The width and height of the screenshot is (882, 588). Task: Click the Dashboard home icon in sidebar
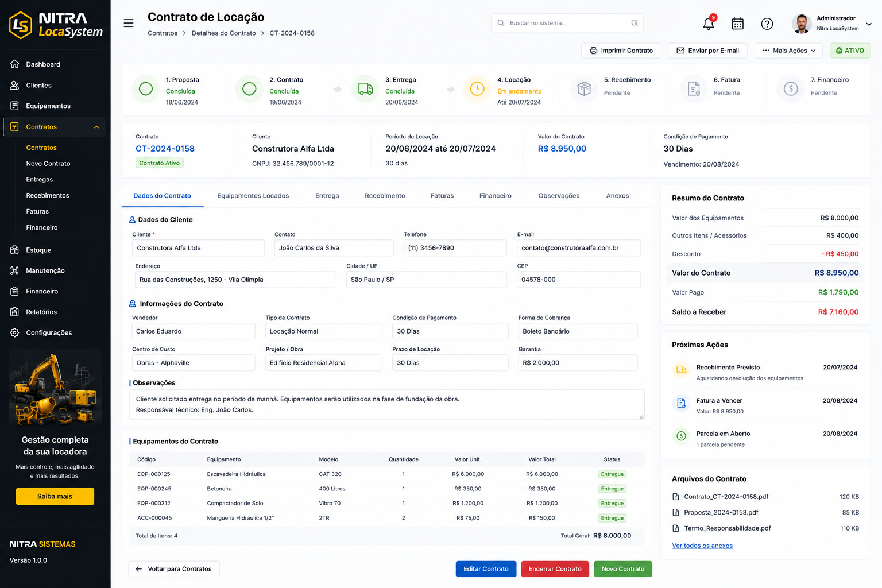[x=15, y=64]
